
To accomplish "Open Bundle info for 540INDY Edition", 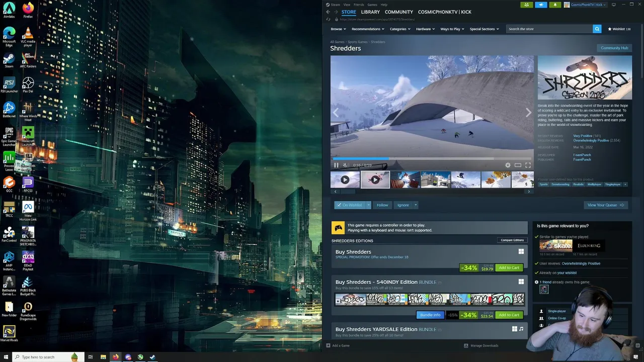I will [430, 315].
